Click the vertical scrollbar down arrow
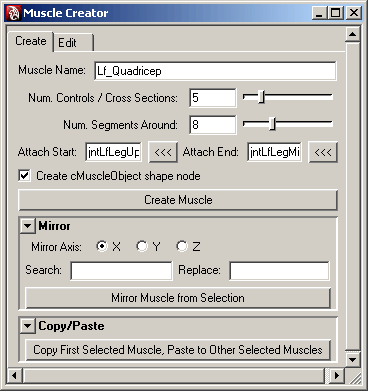The width and height of the screenshot is (368, 391). pyautogui.click(x=352, y=360)
